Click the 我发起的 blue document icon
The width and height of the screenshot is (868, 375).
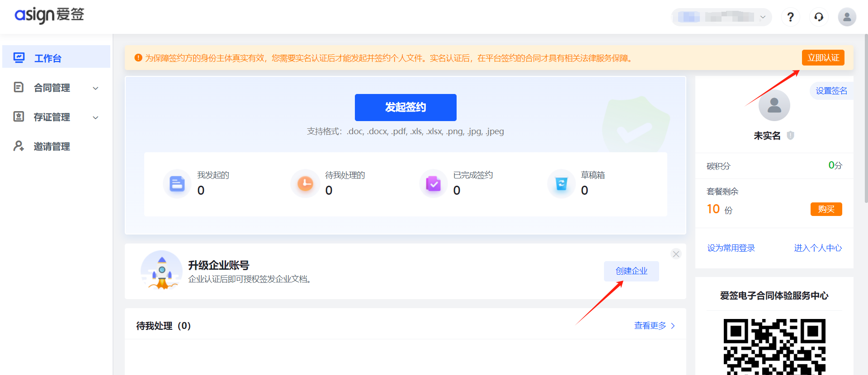[177, 183]
